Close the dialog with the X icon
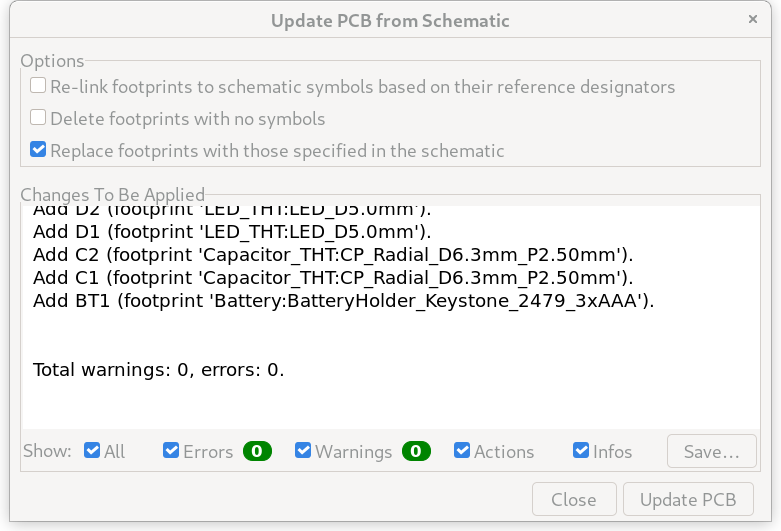781x531 pixels. (x=753, y=19)
